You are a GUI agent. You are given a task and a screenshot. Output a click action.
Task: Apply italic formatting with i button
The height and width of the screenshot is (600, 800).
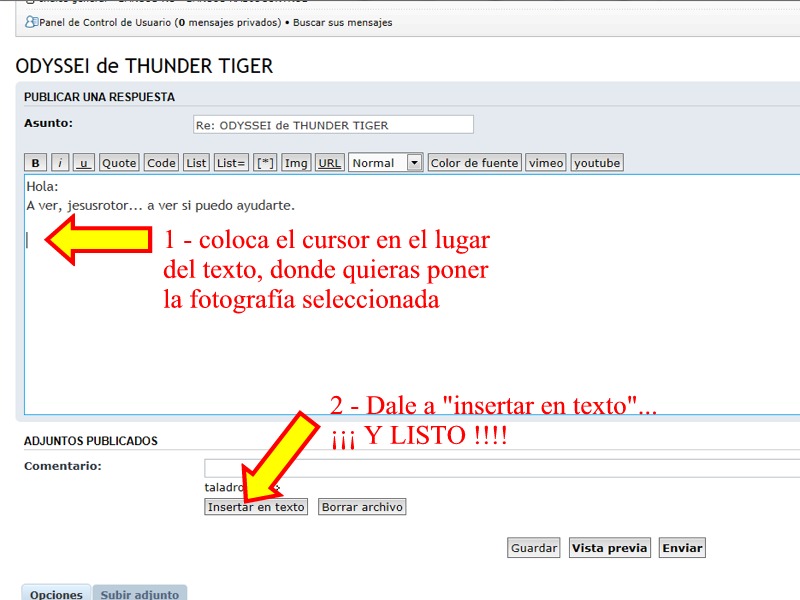pyautogui.click(x=60, y=163)
